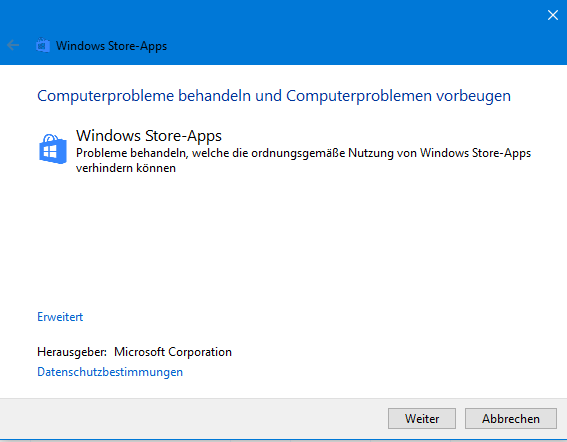The image size is (567, 442).
Task: Continue with the Weiter button
Action: click(x=422, y=418)
